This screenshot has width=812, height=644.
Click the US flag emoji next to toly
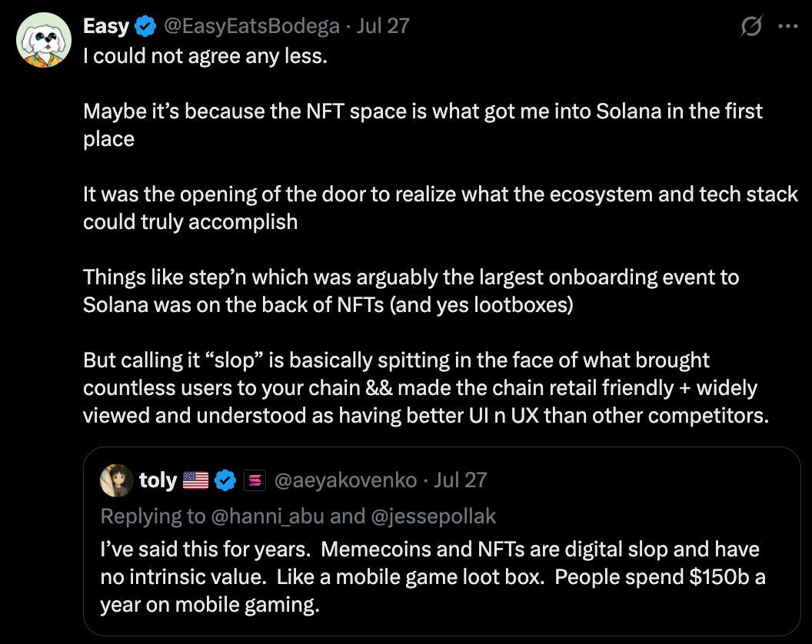pos(196,480)
